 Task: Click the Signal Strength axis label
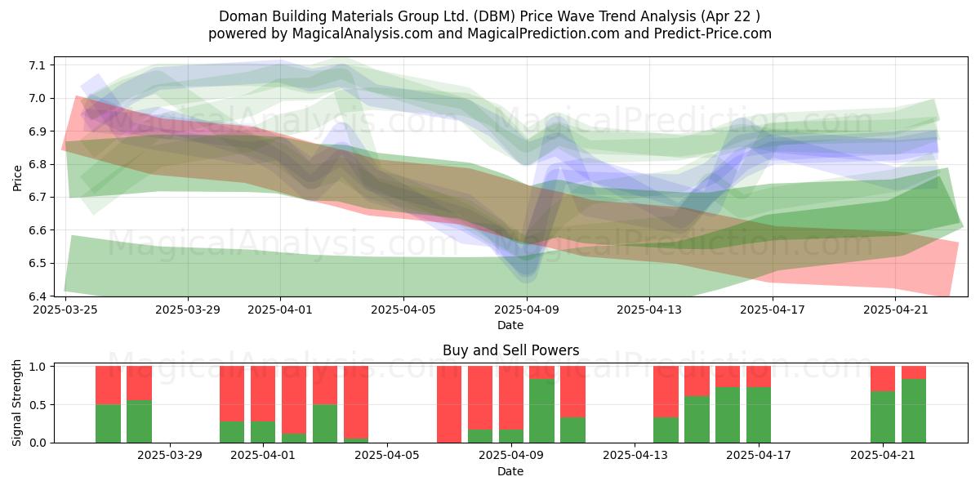click(x=18, y=404)
